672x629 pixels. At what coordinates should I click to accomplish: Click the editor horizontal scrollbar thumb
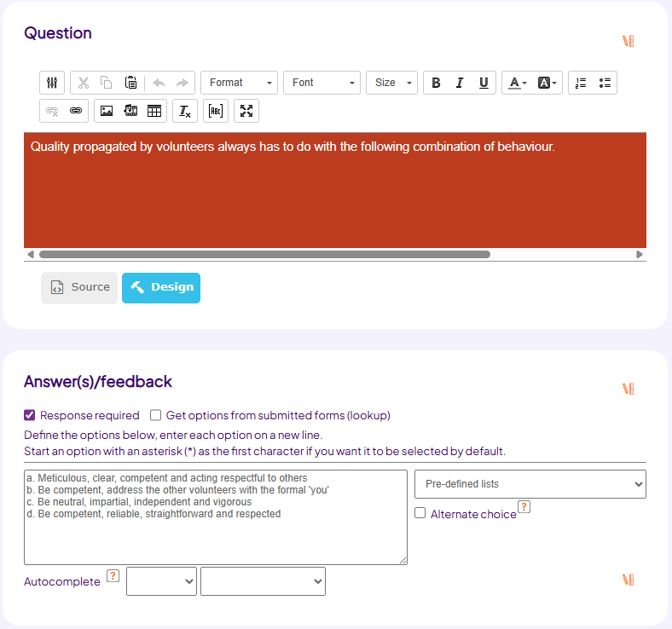pyautogui.click(x=264, y=254)
